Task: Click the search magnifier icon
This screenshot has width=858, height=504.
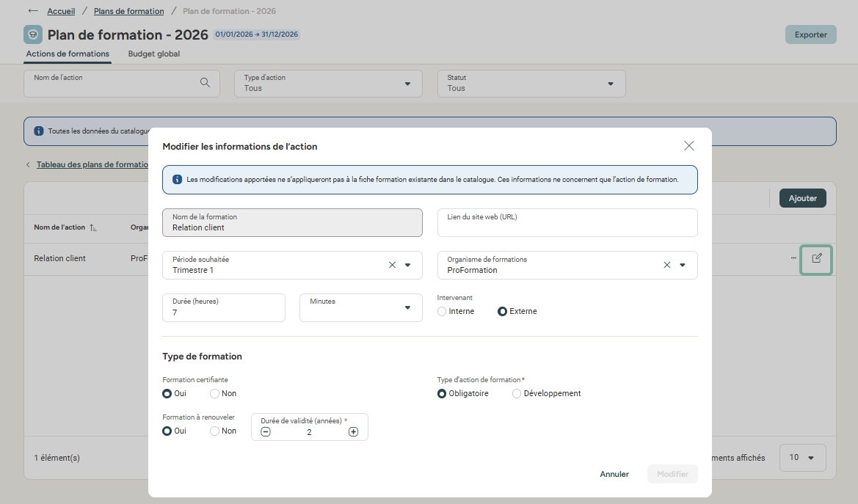Action: coord(206,83)
